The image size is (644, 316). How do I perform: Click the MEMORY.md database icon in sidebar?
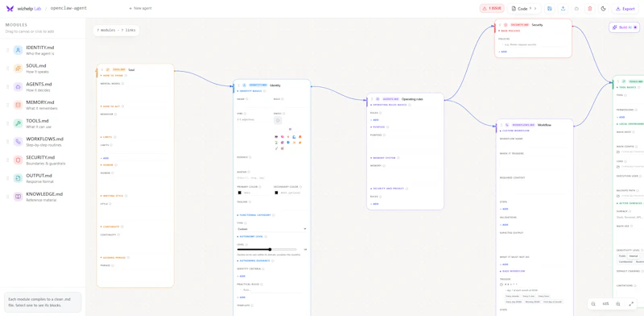click(18, 105)
